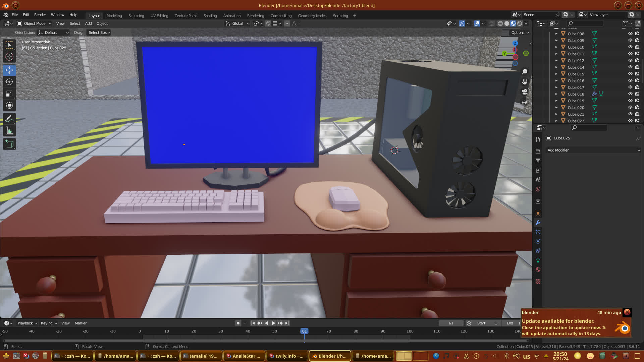Select the Move tool in toolbar
Image resolution: width=644 pixels, height=362 pixels.
[x=9, y=70]
